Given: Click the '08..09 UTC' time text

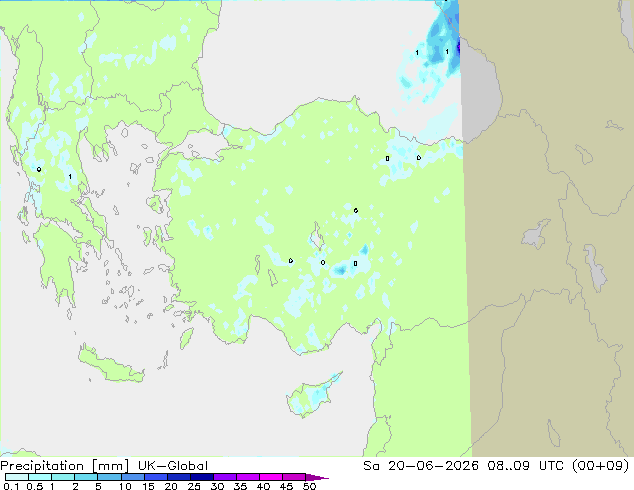Looking at the screenshot, I should [x=526, y=466].
